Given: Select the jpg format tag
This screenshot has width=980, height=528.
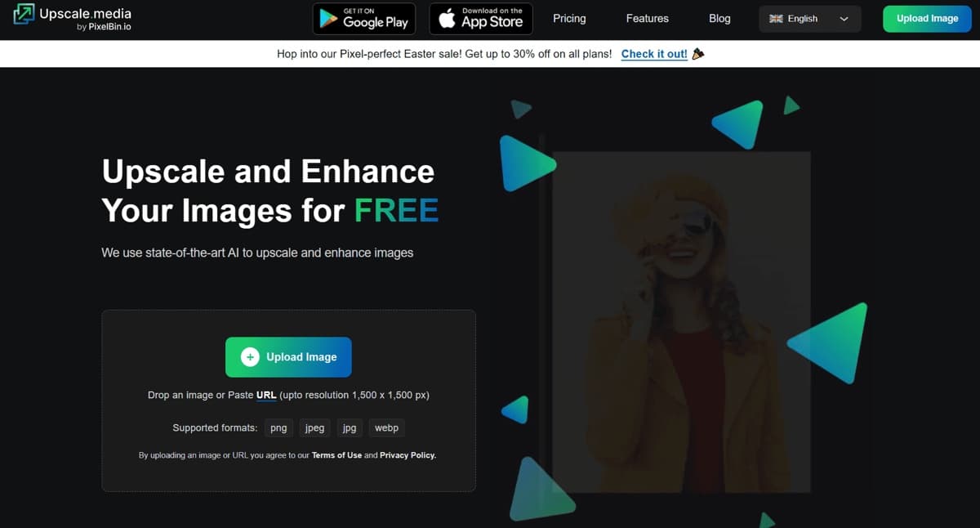Looking at the screenshot, I should tap(350, 427).
